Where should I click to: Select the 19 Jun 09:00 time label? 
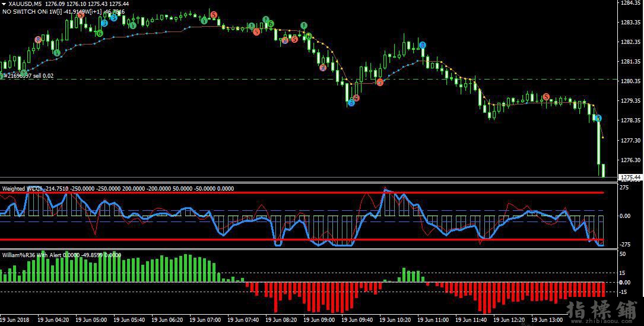318,319
